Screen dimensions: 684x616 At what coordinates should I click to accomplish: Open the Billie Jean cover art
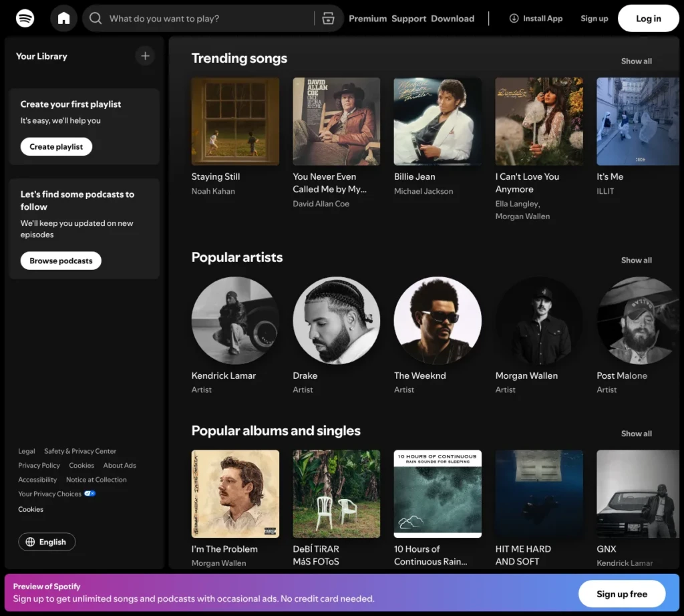point(438,122)
